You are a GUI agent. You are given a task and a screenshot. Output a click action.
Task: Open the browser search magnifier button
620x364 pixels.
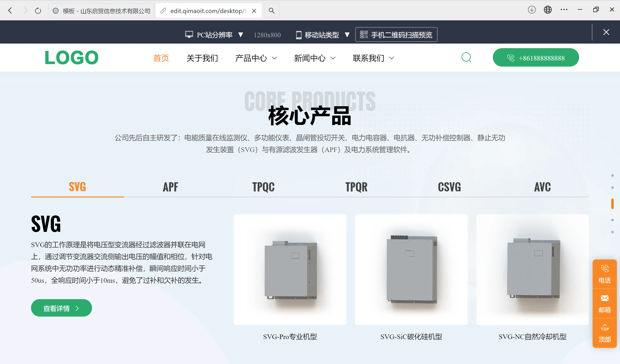coord(271,11)
